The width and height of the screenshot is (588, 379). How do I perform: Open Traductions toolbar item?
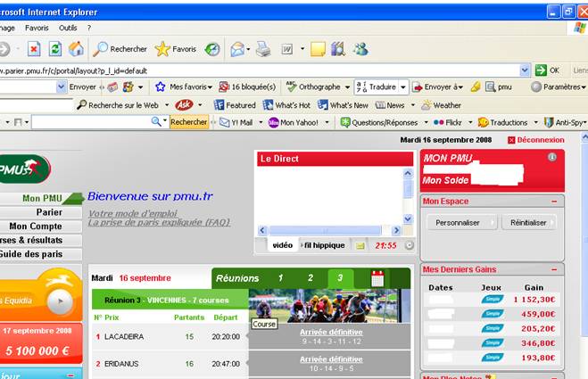pyautogui.click(x=503, y=122)
